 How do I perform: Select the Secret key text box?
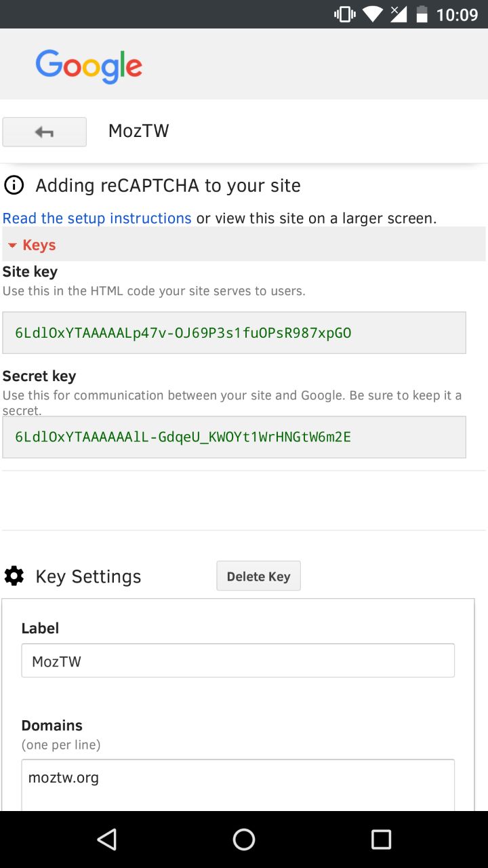coord(234,437)
